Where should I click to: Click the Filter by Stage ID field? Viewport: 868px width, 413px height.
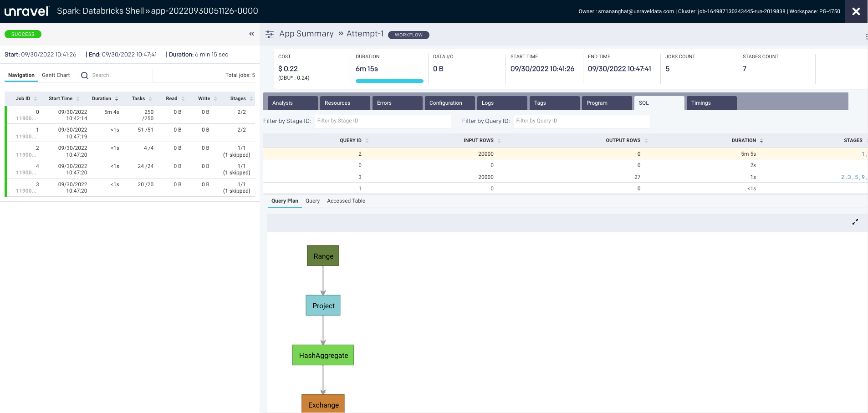coord(383,121)
